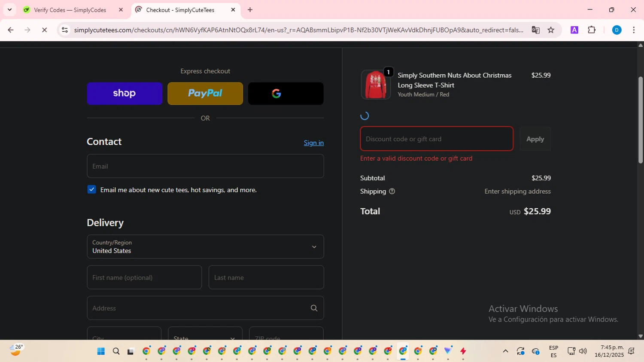The width and height of the screenshot is (644, 362).
Task: Open the Chrome profile D avatar
Action: (617, 30)
